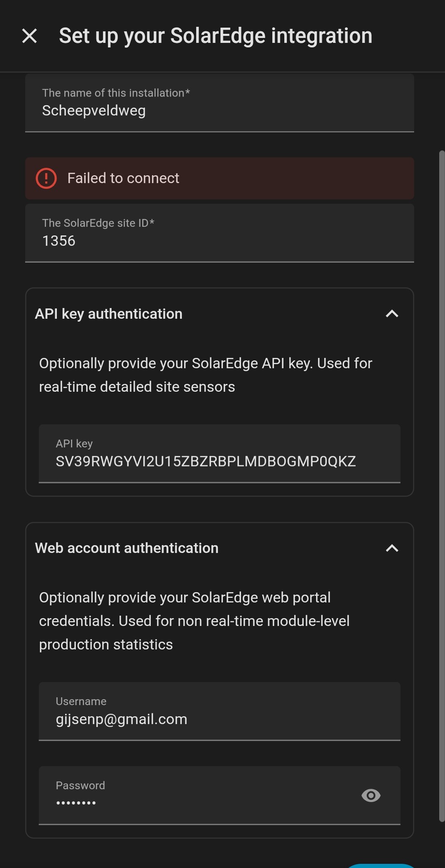The width and height of the screenshot is (445, 868).
Task: Click the red error alert icon
Action: pyautogui.click(x=46, y=179)
